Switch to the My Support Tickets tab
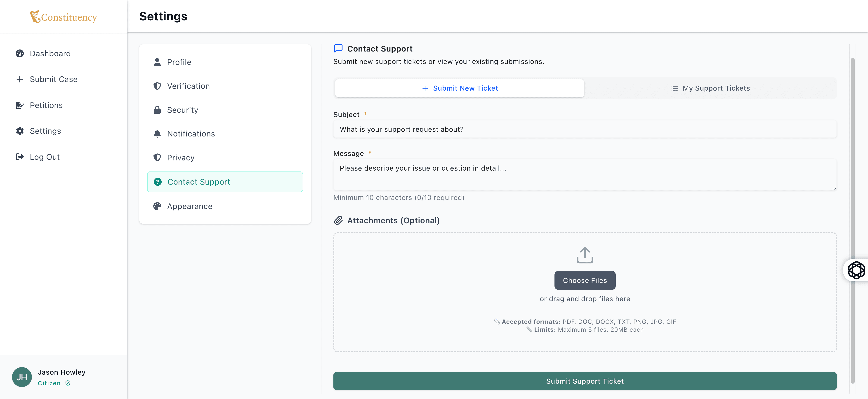 [710, 88]
